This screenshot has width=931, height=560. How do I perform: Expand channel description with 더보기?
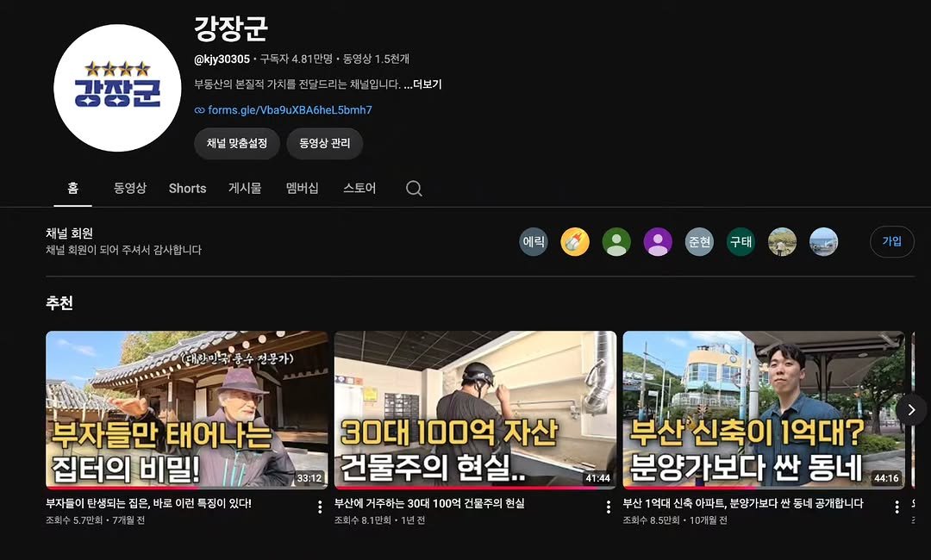click(423, 84)
